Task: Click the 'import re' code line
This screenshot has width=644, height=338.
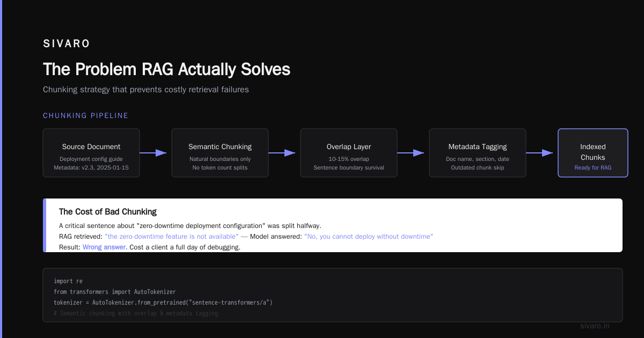Action: click(x=68, y=281)
